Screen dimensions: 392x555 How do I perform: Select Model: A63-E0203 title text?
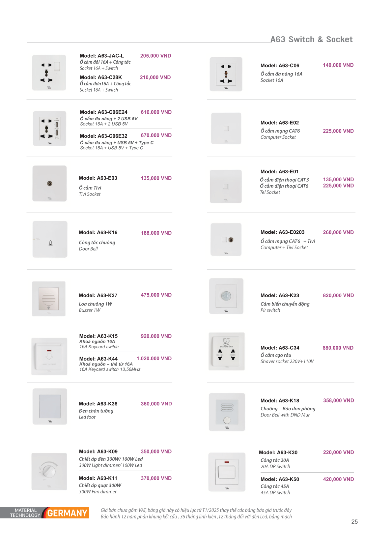pos(282,232)
